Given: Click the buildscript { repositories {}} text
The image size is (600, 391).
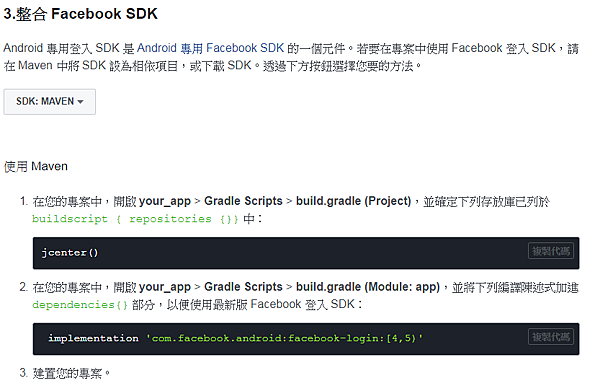Looking at the screenshot, I should tap(135, 219).
